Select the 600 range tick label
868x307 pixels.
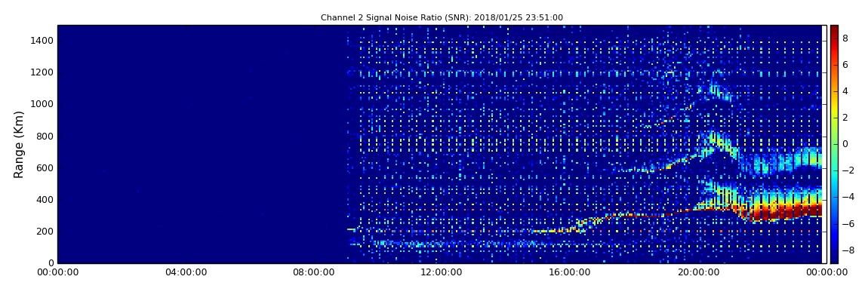coord(45,167)
